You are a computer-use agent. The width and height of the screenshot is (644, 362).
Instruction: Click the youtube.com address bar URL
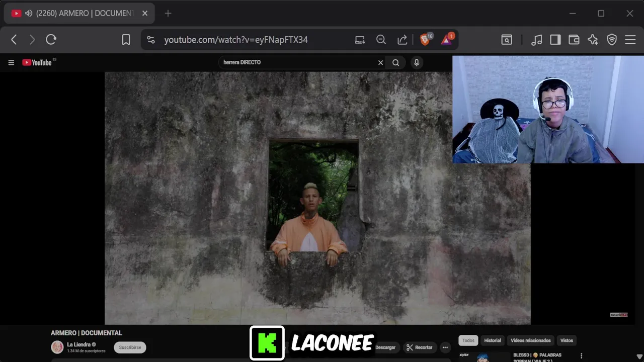coord(236,40)
